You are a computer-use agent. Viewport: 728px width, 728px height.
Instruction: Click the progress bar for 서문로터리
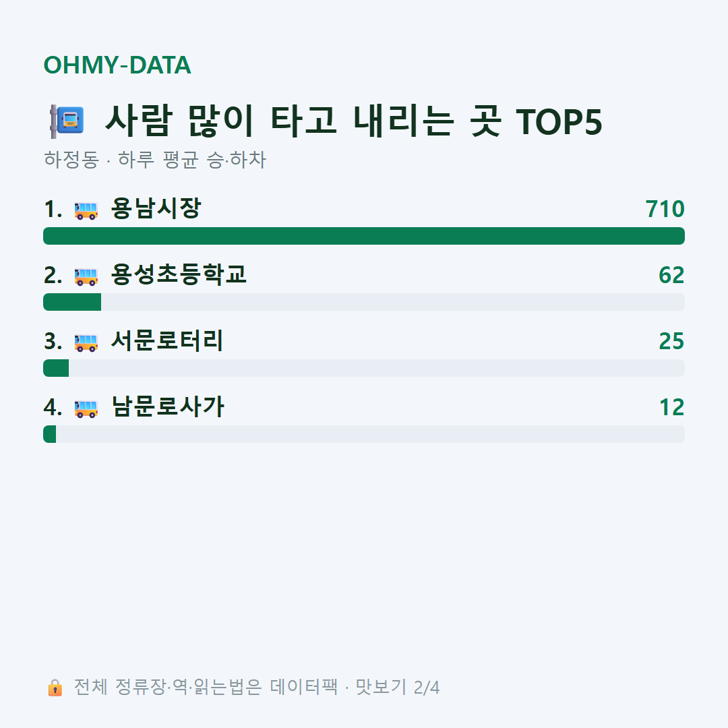click(x=364, y=368)
